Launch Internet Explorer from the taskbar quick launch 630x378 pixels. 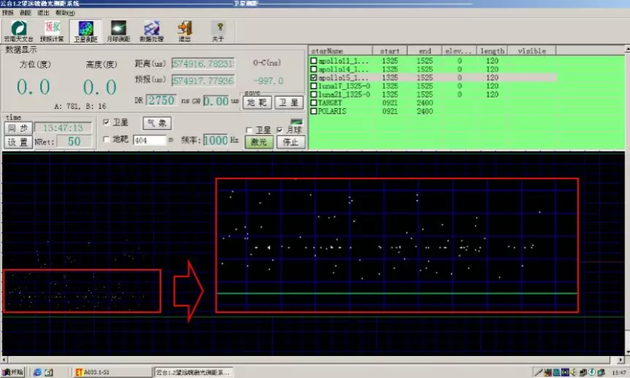click(37, 372)
